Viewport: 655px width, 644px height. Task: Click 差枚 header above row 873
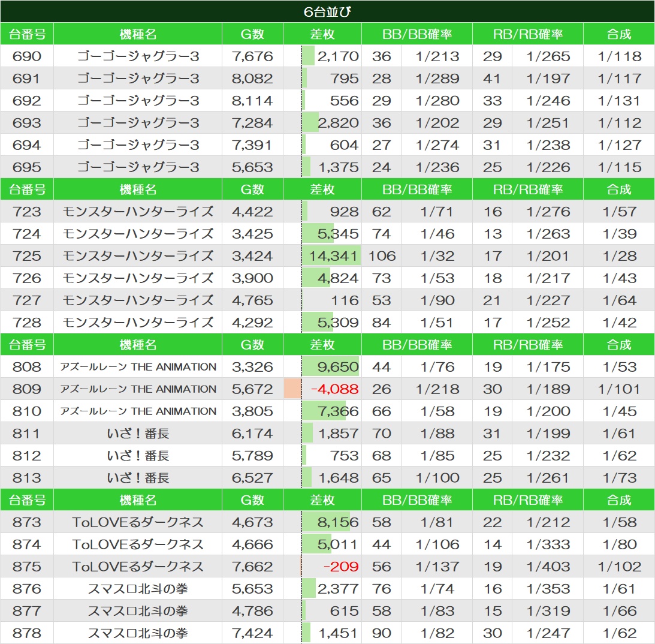tap(322, 499)
